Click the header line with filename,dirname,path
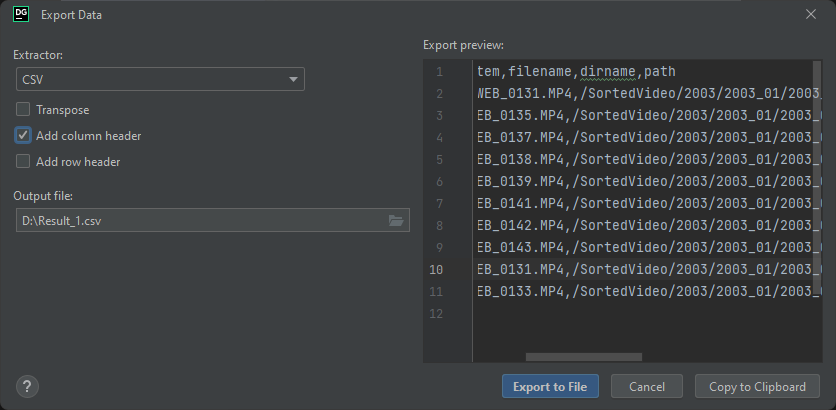This screenshot has width=836, height=410. tap(576, 71)
